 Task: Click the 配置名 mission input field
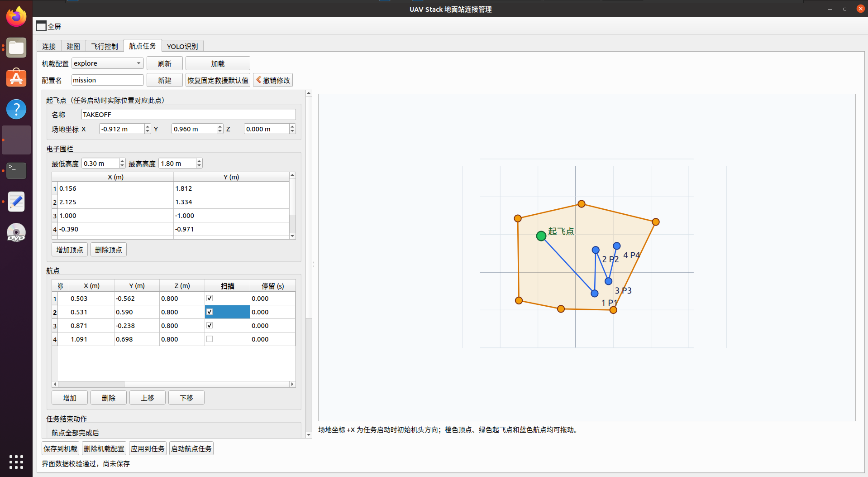[x=108, y=80]
